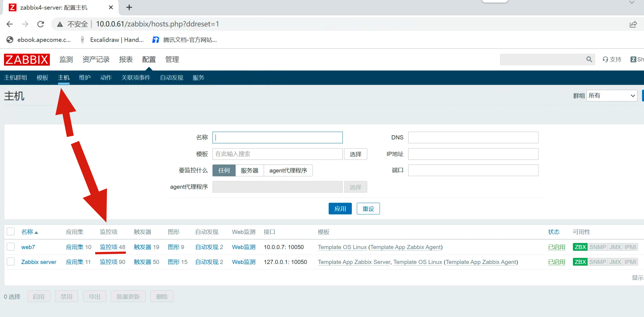Screen dimensions: 644x317
Task: Open 监控项 48 link for web7
Action: [112, 247]
